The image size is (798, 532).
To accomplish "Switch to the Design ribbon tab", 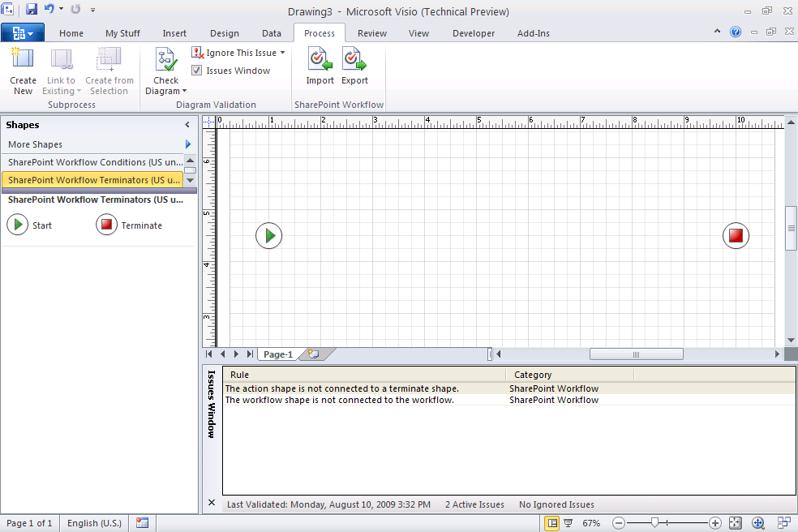I will pos(224,33).
